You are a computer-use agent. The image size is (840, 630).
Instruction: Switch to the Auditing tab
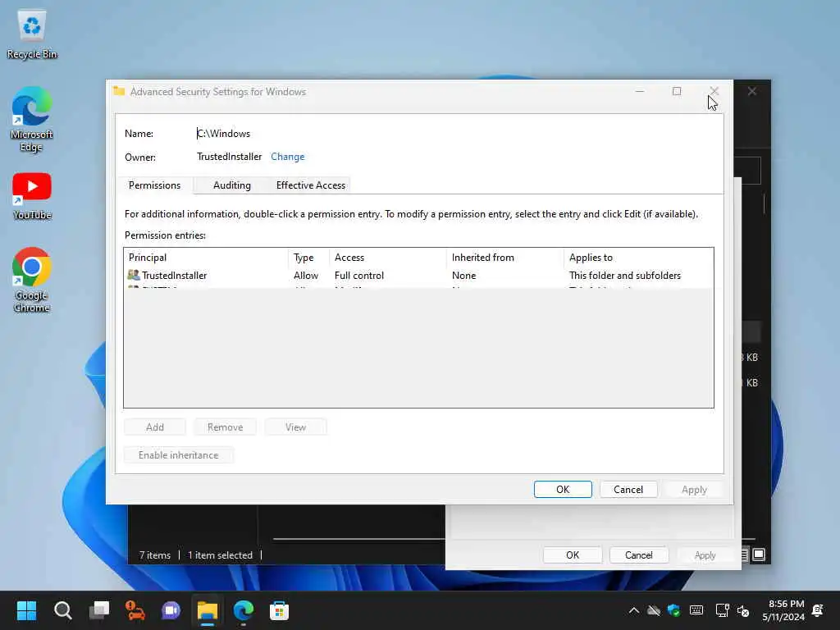click(x=232, y=185)
